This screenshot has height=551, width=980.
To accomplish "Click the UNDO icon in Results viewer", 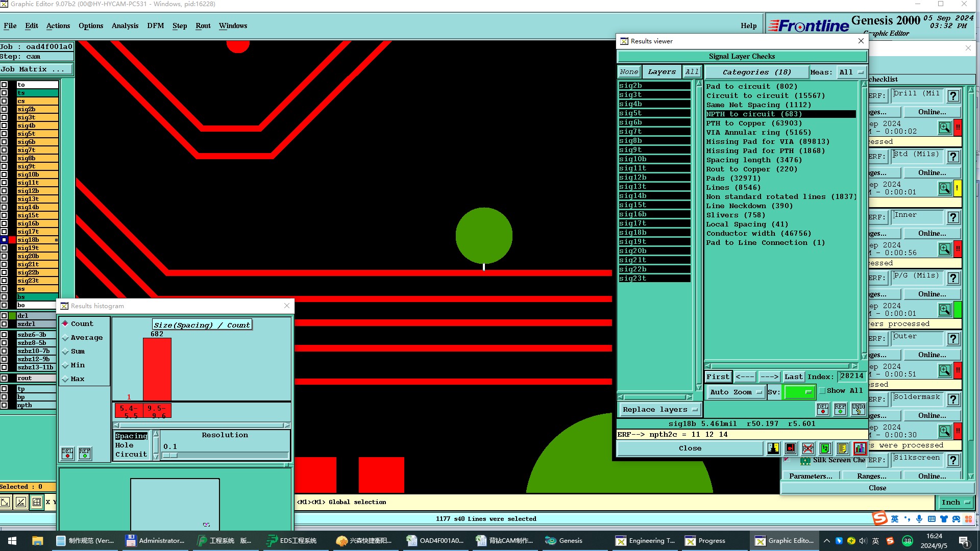I will 858,409.
